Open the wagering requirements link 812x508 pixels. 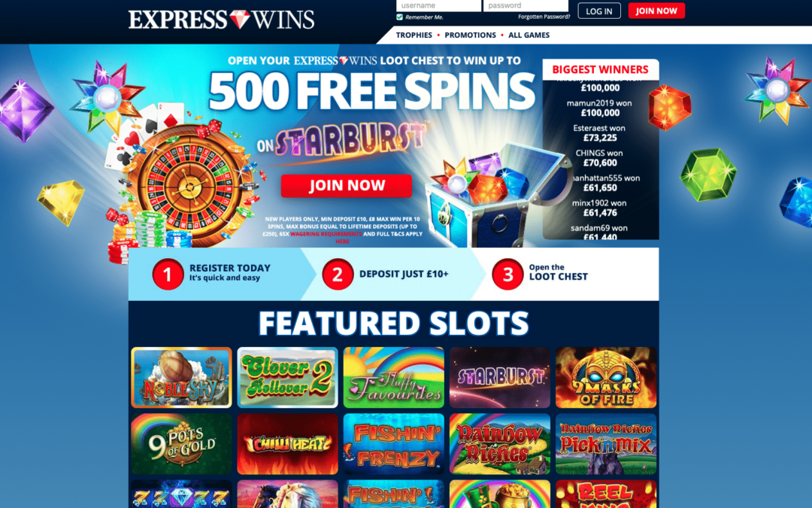point(326,234)
